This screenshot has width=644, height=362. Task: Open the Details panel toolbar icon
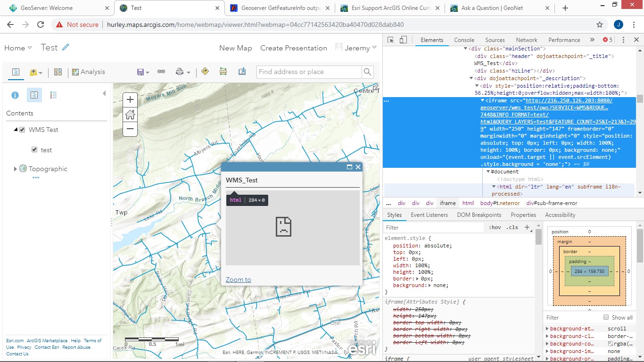pos(16,72)
